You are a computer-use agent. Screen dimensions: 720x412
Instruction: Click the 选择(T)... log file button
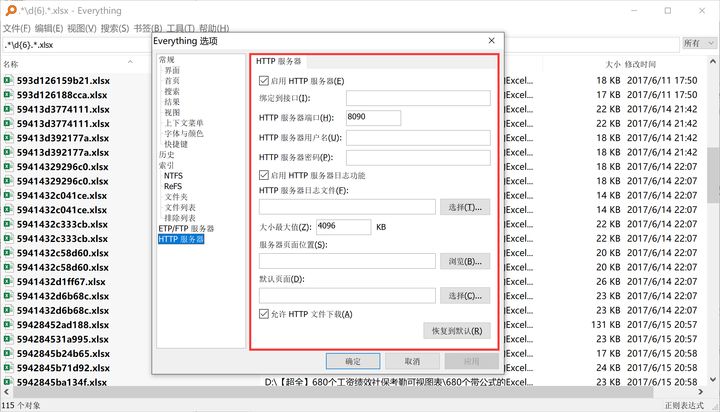coord(465,207)
